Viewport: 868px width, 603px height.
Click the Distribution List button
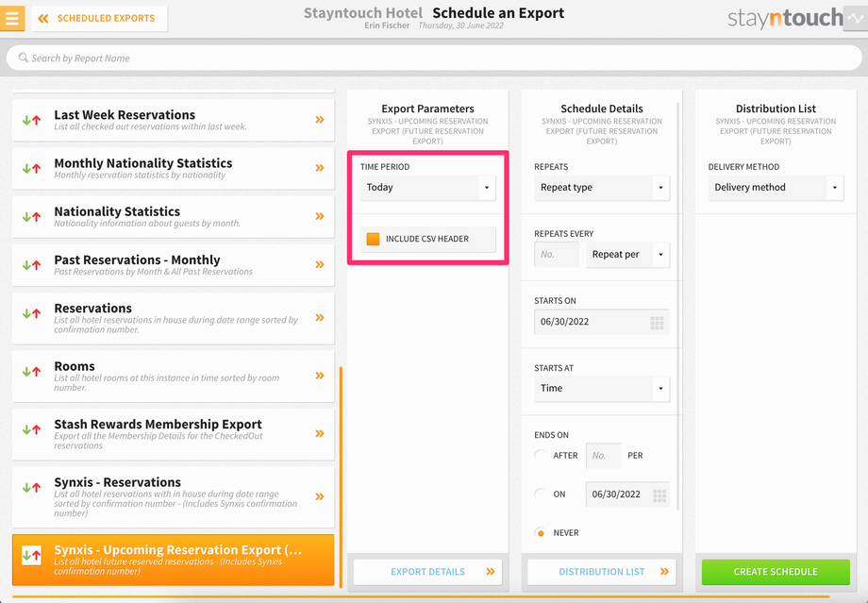coord(602,572)
